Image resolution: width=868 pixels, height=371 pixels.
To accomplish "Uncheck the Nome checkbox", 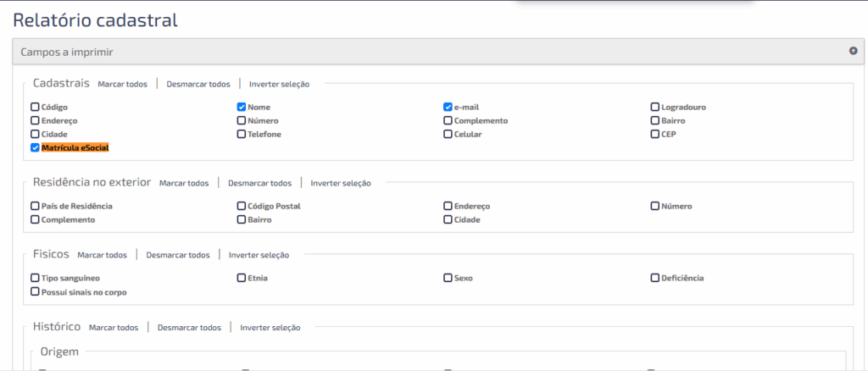I will 242,108.
